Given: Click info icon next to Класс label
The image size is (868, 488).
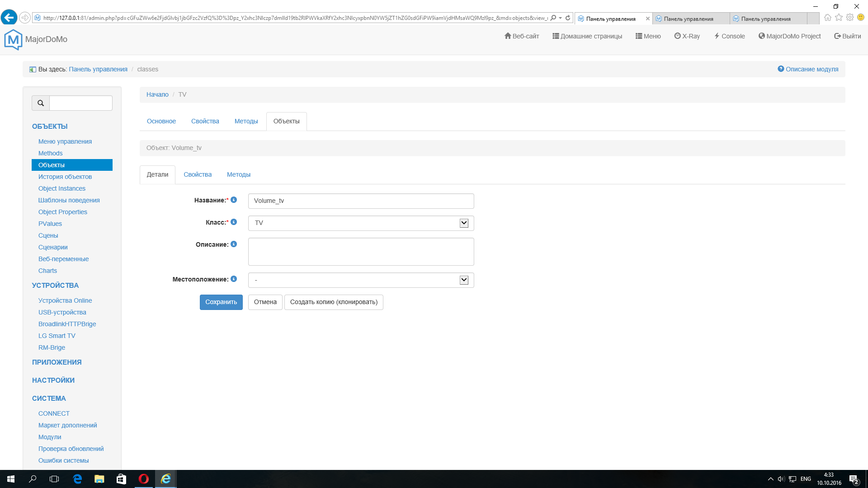Looking at the screenshot, I should (x=234, y=222).
